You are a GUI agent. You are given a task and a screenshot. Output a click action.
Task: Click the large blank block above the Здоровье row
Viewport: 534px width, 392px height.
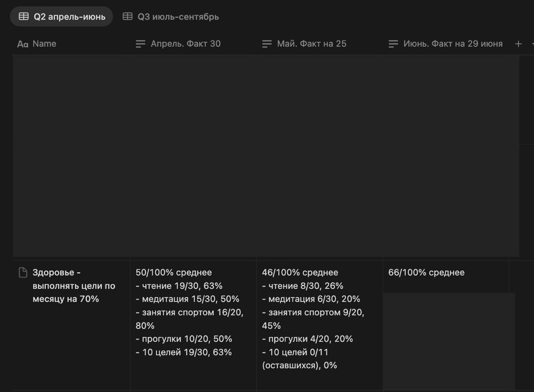[266, 156]
